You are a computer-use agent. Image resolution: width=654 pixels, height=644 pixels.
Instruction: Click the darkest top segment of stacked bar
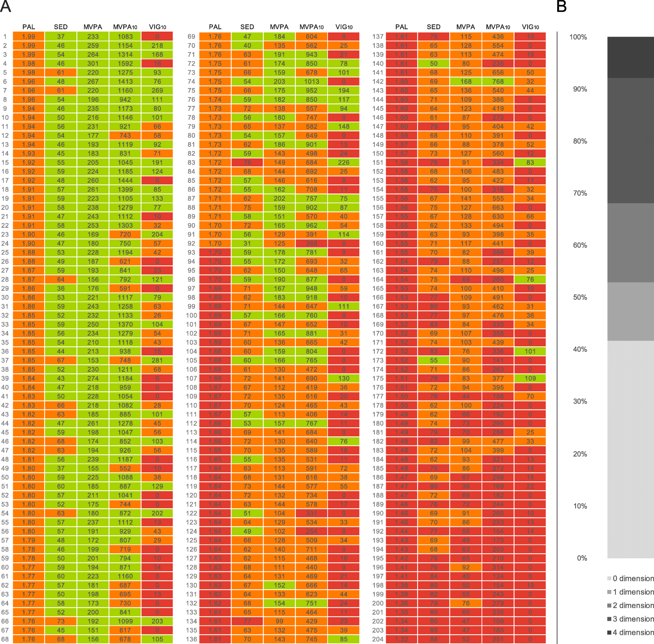[631, 57]
